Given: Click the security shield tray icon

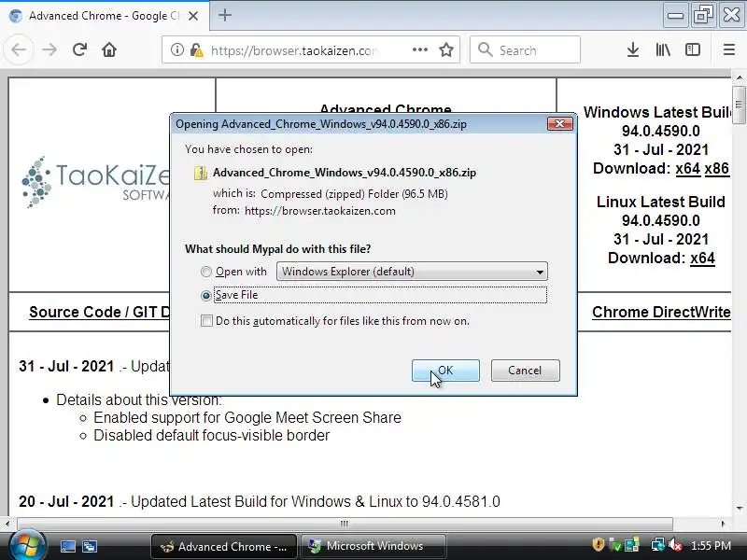Looking at the screenshot, I should [598, 544].
